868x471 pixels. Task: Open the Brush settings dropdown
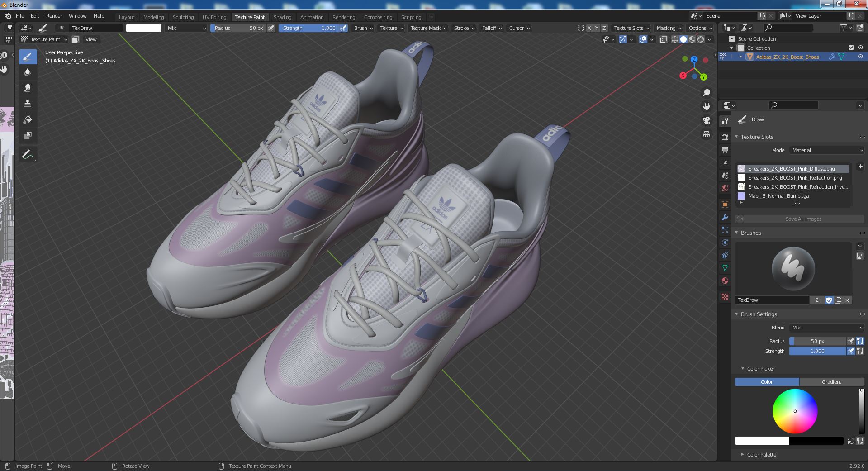point(363,28)
